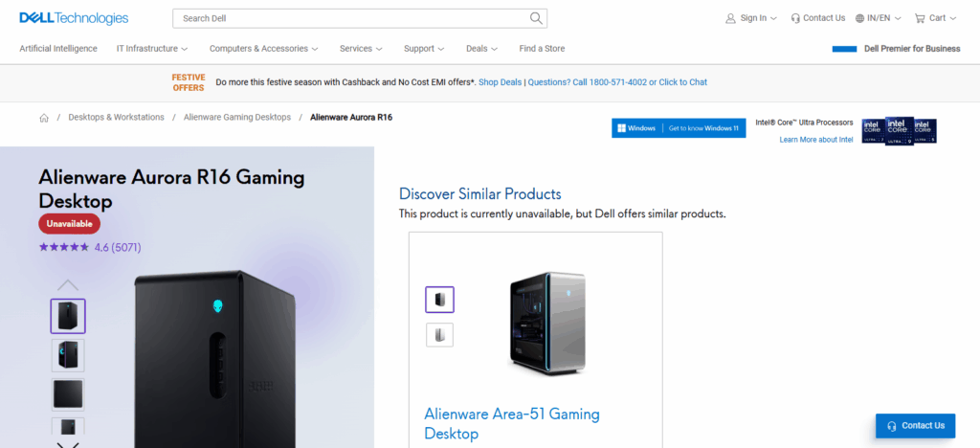Image resolution: width=980 pixels, height=448 pixels.
Task: Click the blue Dell Premier bar icon
Action: [x=844, y=49]
